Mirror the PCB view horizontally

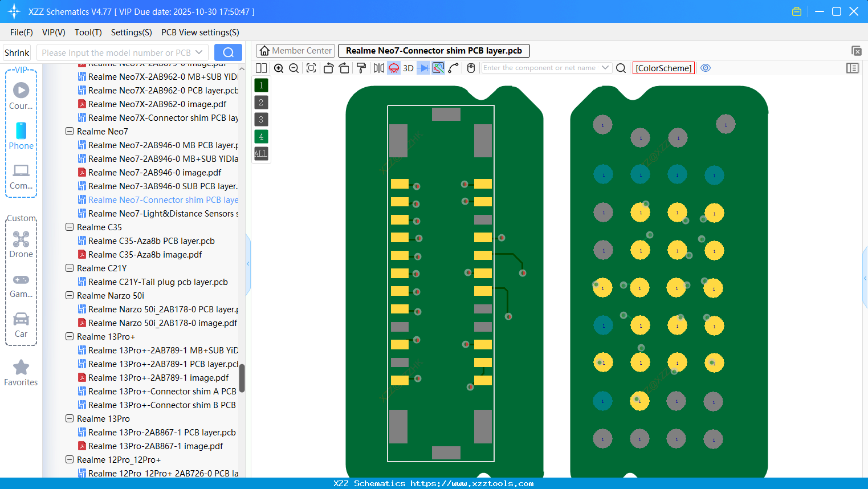click(x=379, y=68)
